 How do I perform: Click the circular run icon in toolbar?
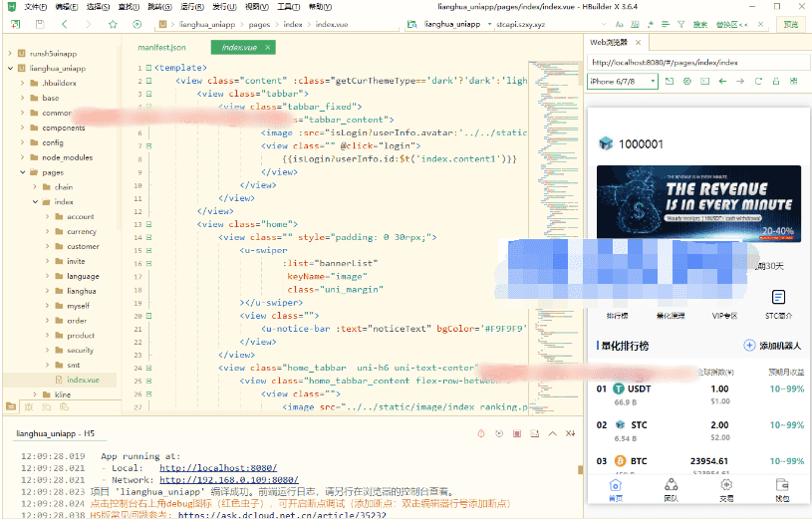coord(137,24)
